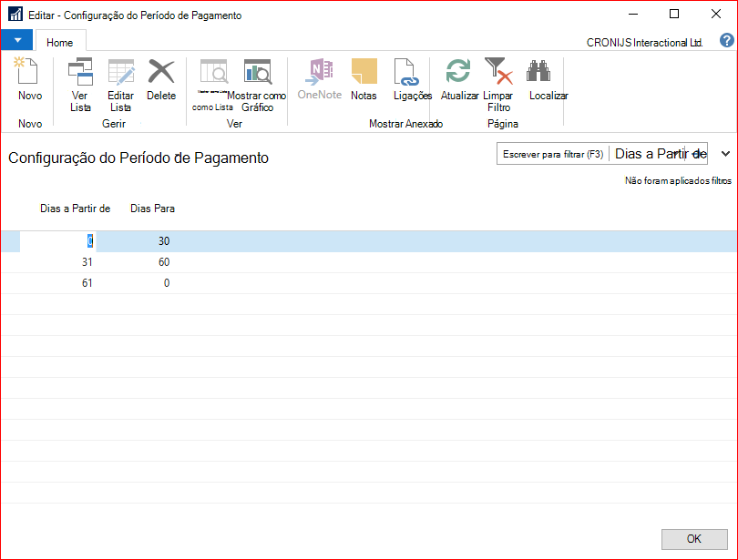The image size is (738, 560).
Task: Select the Dias a Partir de cell with 0
Action: [x=58, y=241]
